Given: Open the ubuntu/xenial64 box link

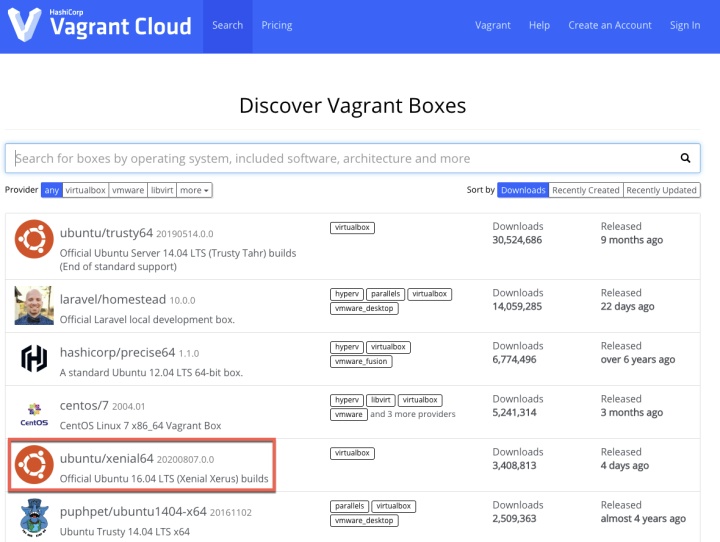Looking at the screenshot, I should click(x=107, y=458).
